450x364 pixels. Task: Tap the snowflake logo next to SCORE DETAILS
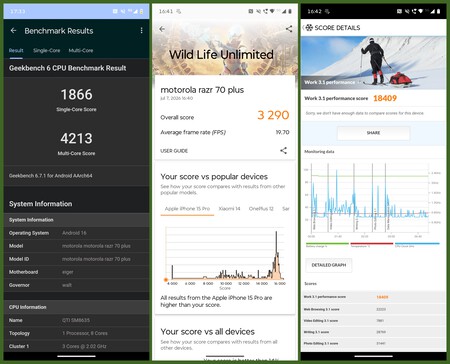click(309, 28)
